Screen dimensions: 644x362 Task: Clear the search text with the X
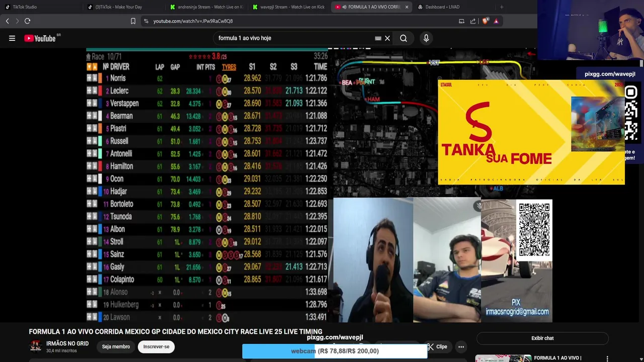(x=387, y=38)
